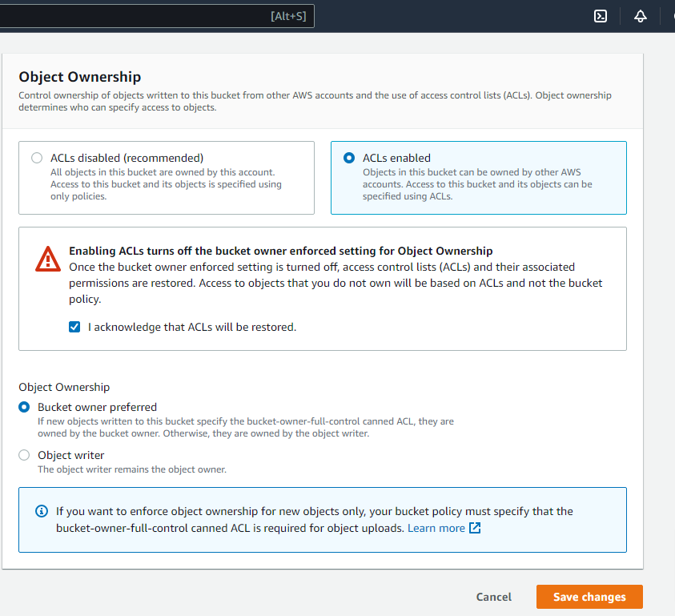The height and width of the screenshot is (616, 675).
Task: Click the external link icon after Learn more
Action: point(475,528)
